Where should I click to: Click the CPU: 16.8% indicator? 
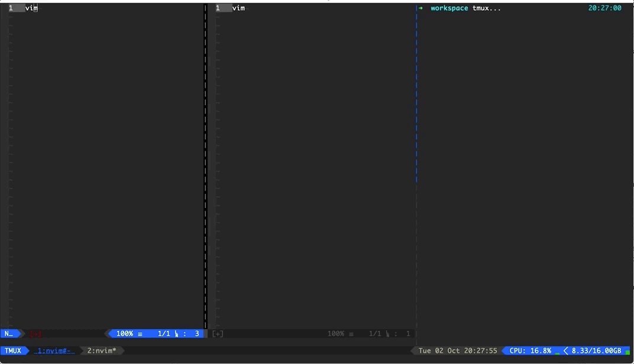tap(530, 350)
